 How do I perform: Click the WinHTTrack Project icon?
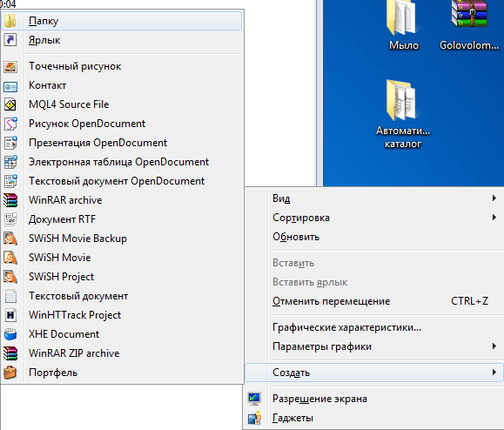[x=10, y=315]
